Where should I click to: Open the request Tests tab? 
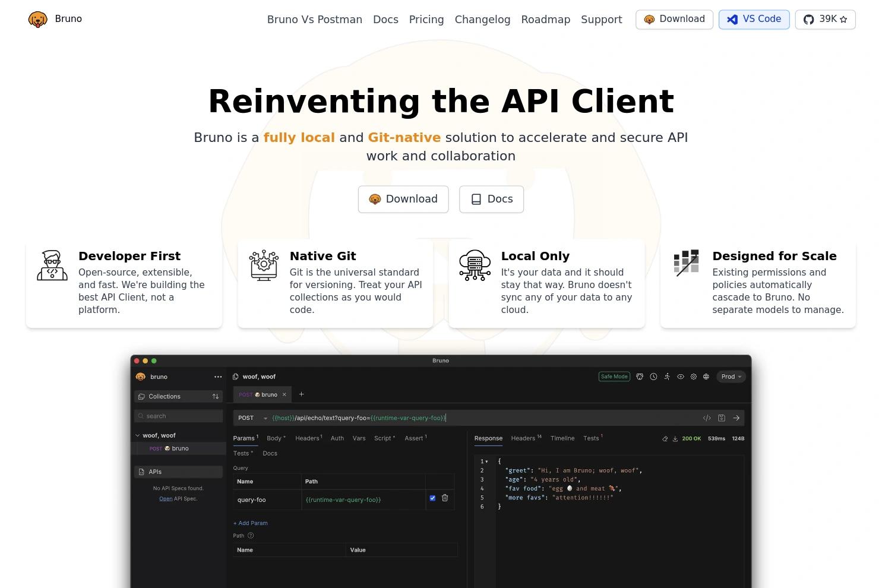click(243, 453)
